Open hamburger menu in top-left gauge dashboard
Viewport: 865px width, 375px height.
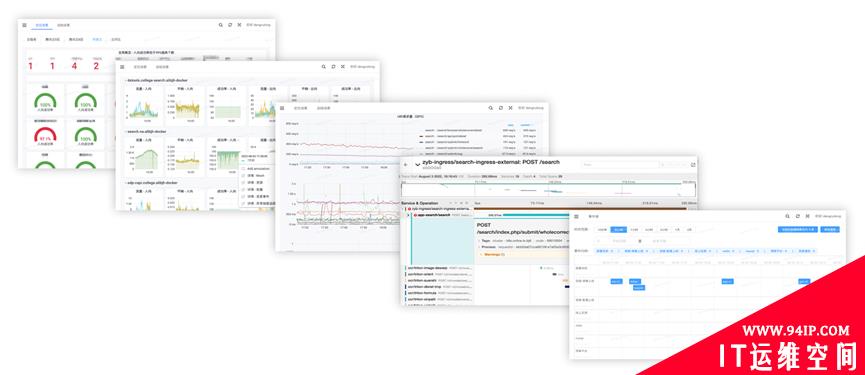point(24,25)
